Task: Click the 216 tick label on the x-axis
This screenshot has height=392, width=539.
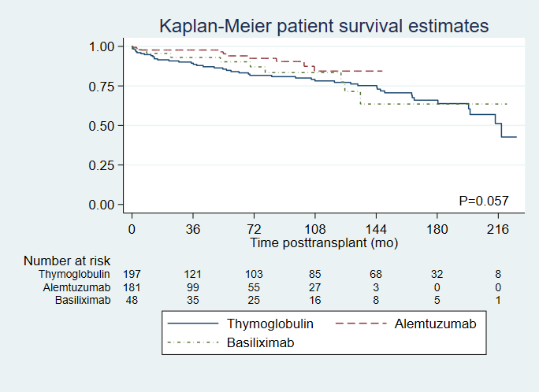Action: click(x=498, y=229)
